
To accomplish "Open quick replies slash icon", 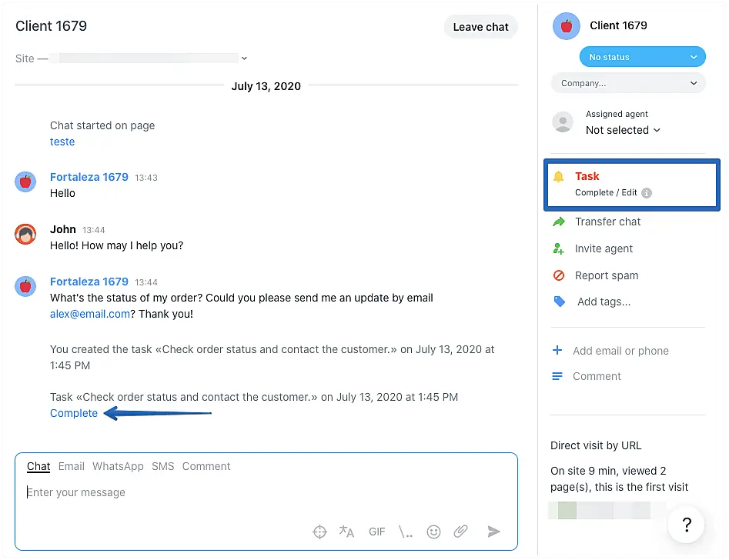I will tap(406, 532).
